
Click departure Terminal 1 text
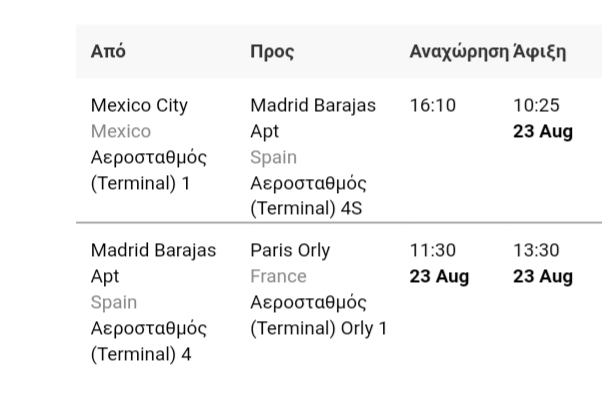(x=149, y=170)
